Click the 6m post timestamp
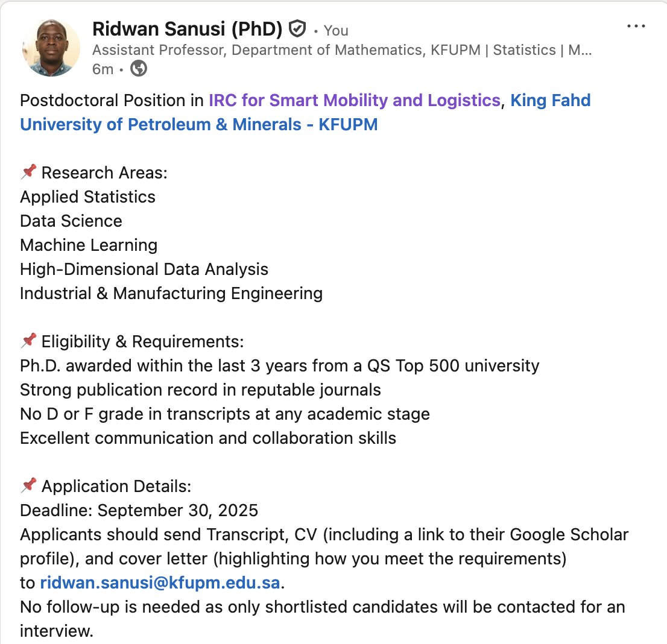Viewport: 667px width, 644px height. coord(103,69)
